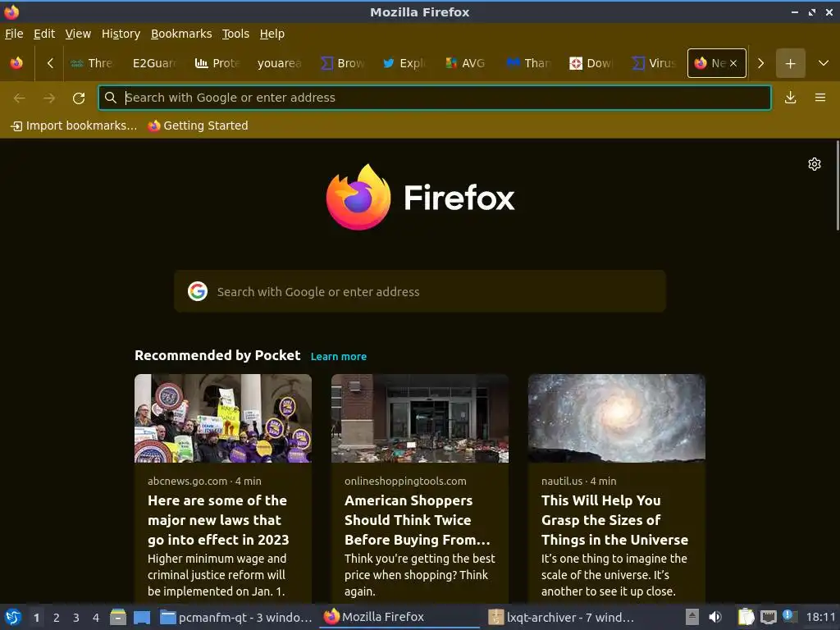Switch to lxqt-archiver taskbar entry

563,617
